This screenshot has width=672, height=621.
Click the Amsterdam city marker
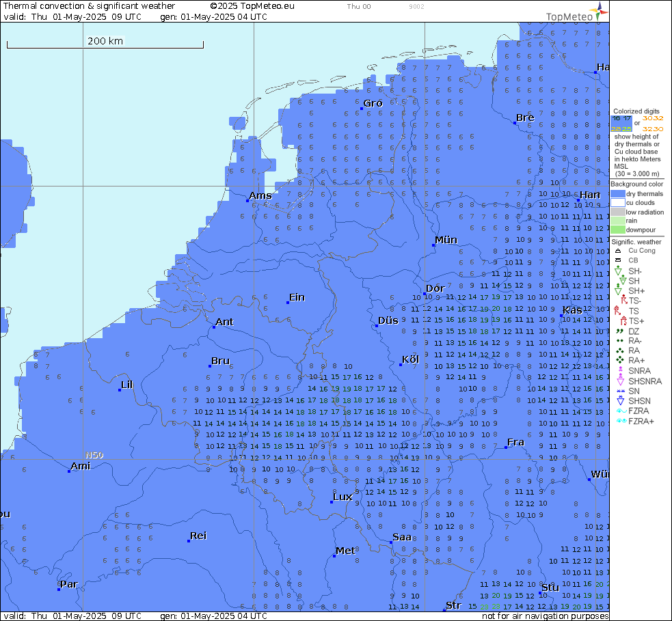pyautogui.click(x=247, y=200)
